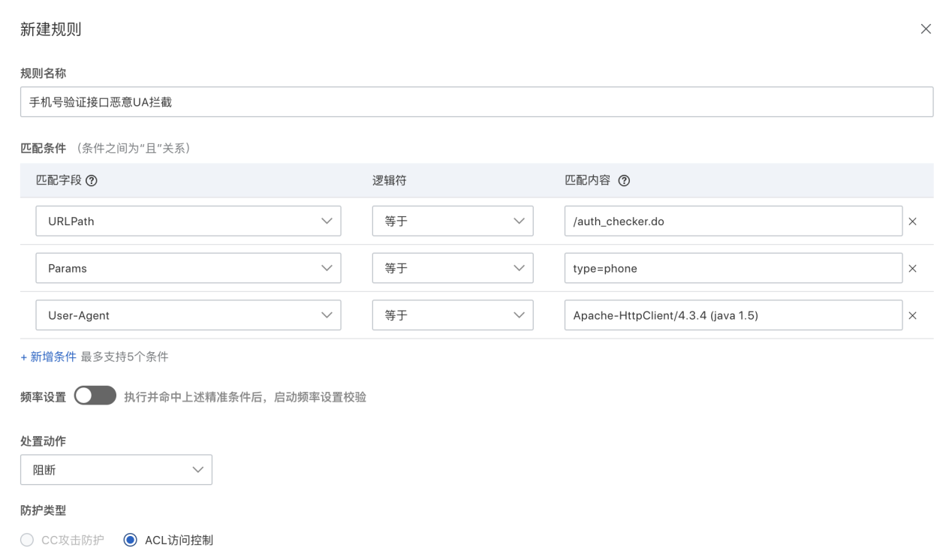Delete the Params condition row

coord(913,269)
